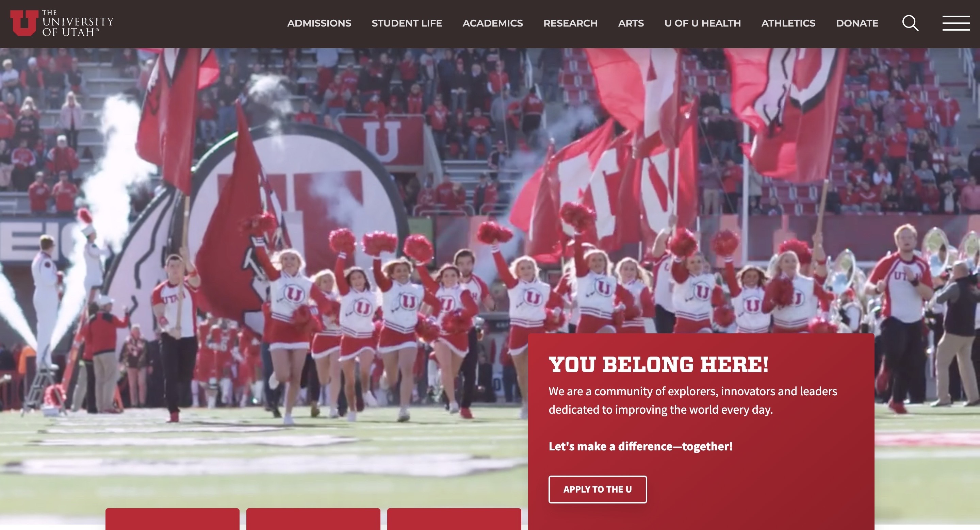This screenshot has width=980, height=530.
Task: Click the middle red card at the bottom
Action: click(313, 519)
